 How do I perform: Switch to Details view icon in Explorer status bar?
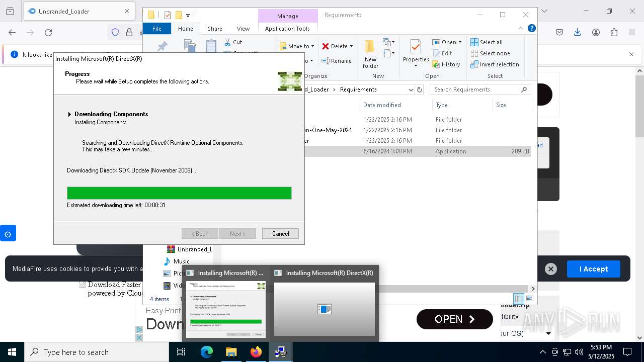click(x=519, y=299)
